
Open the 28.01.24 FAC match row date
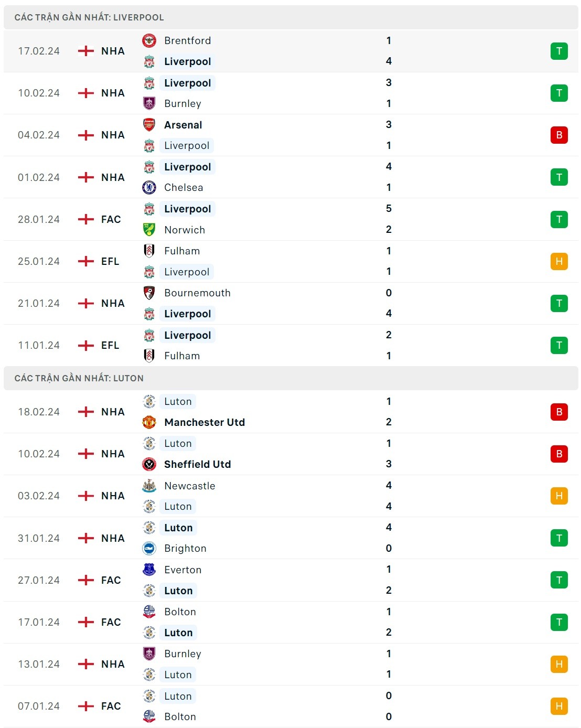click(39, 219)
